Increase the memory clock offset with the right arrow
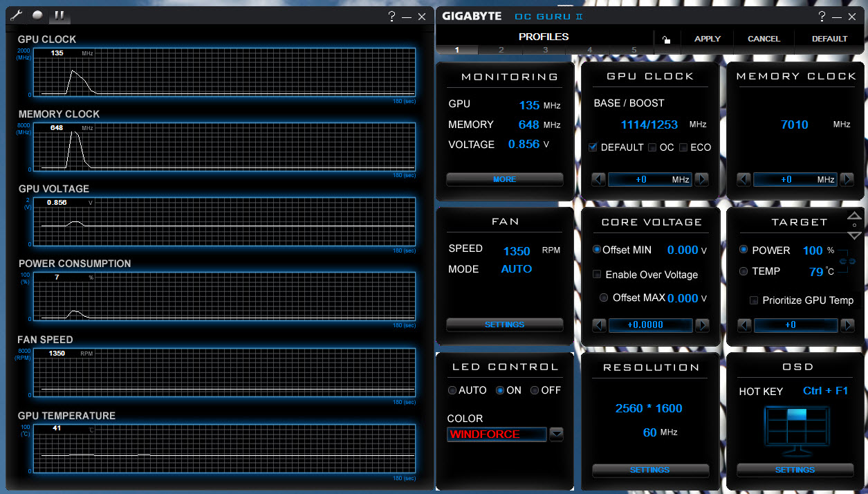The width and height of the screenshot is (868, 494). coord(847,180)
